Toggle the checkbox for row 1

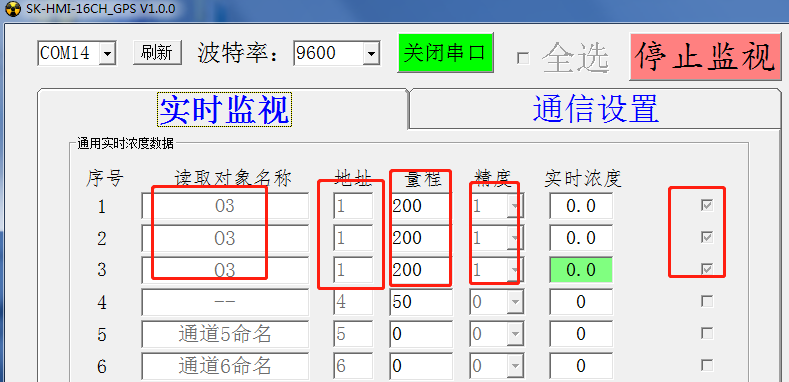[x=707, y=205]
